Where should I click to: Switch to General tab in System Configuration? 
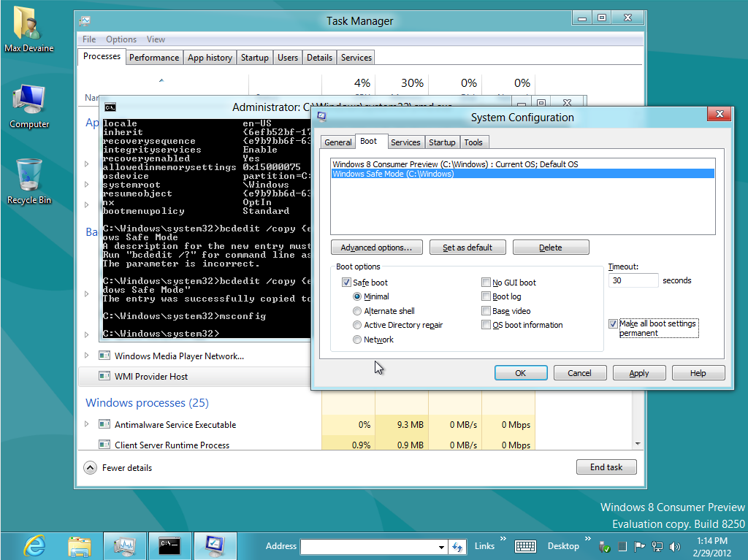337,142
